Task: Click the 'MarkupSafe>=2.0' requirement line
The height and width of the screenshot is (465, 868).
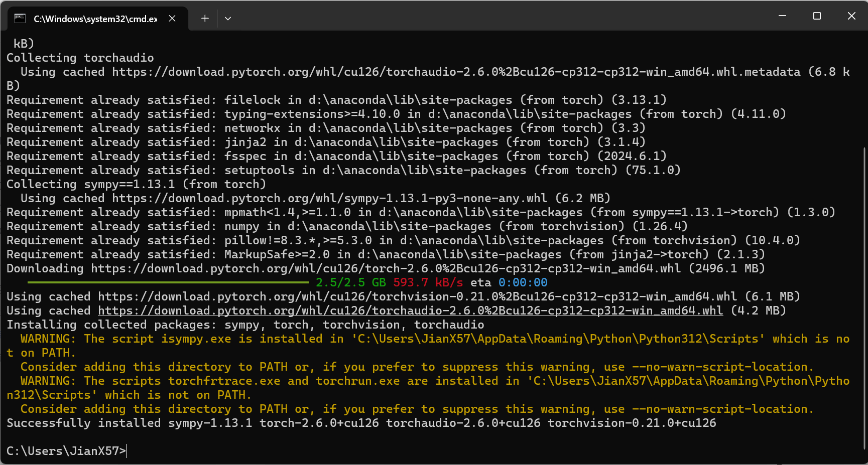Action: point(386,254)
